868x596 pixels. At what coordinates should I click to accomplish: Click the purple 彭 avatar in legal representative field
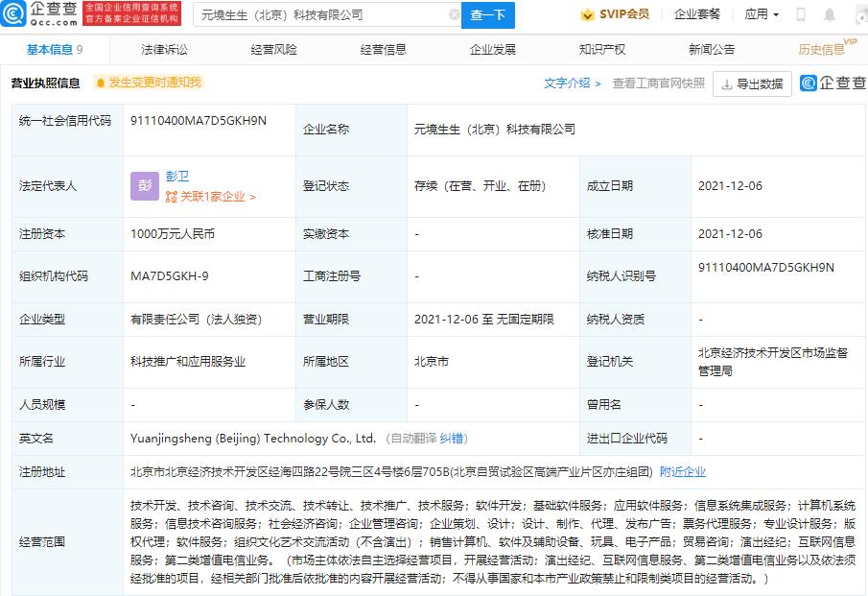(144, 185)
